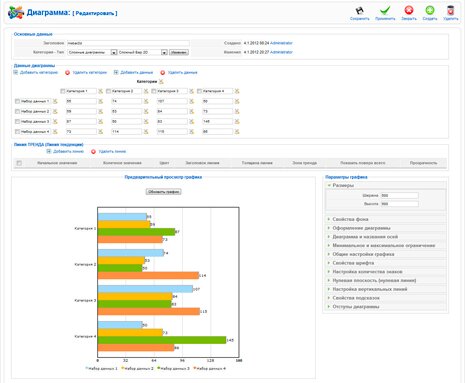
Task: Open the Сложный Бар 2D type dropdown
Action: [143, 52]
